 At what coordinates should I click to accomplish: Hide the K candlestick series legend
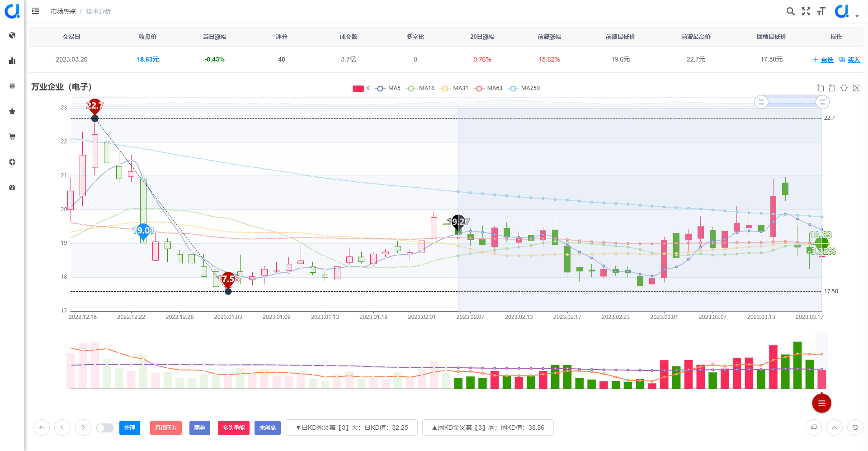(362, 88)
